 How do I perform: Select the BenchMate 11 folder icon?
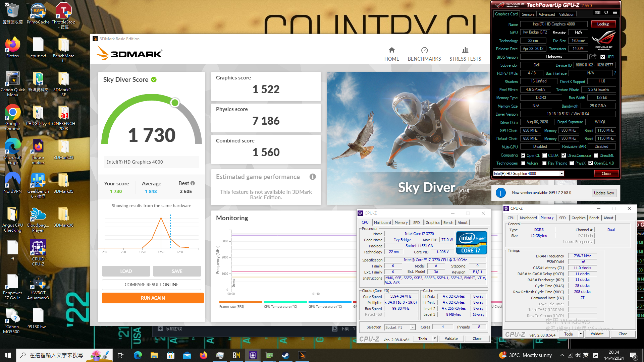(64, 50)
